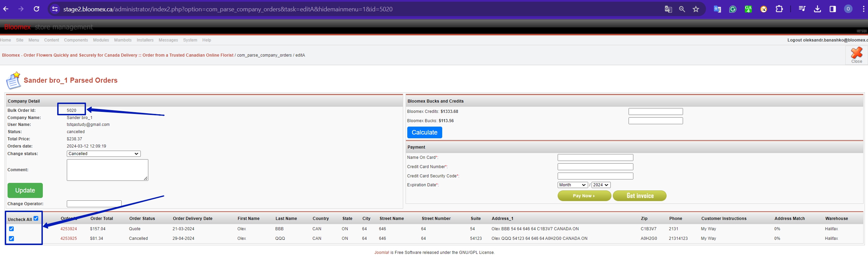Open translate page icon in address bar

668,9
